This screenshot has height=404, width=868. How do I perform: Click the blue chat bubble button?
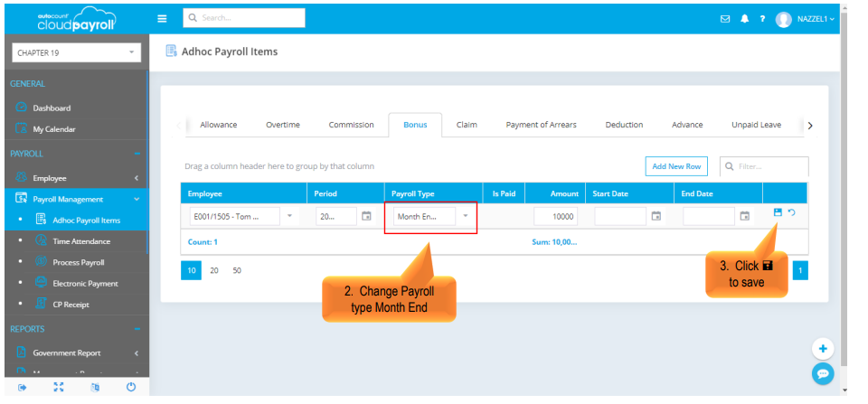pos(822,373)
